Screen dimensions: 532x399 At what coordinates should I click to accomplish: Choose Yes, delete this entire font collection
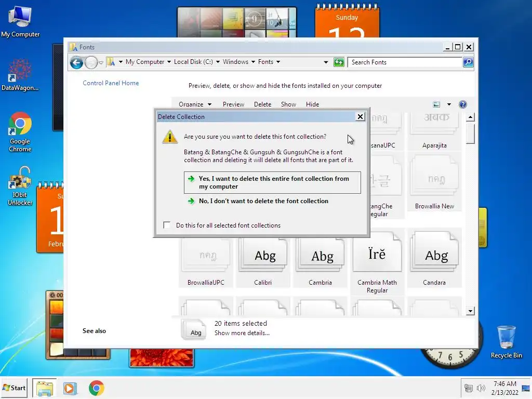[x=272, y=182]
